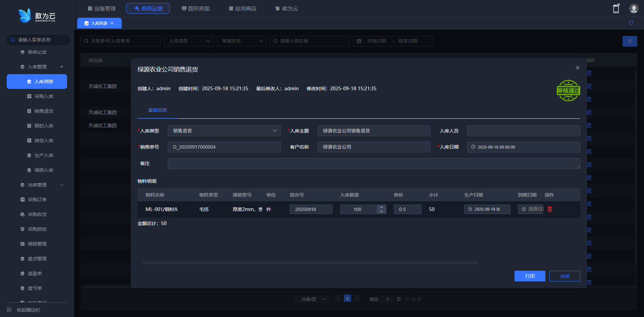Go to the next page in pagination
This screenshot has height=317, width=644.
point(357,299)
